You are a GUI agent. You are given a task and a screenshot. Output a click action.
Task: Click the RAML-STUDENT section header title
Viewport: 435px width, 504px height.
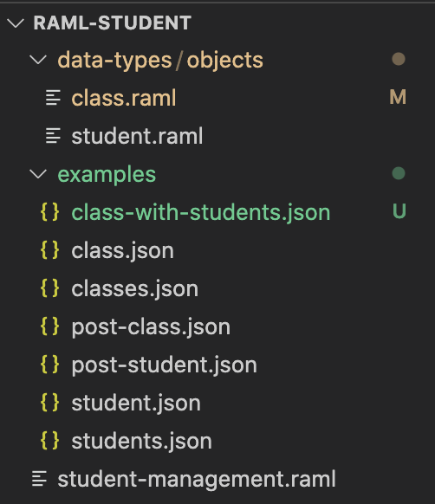[113, 23]
